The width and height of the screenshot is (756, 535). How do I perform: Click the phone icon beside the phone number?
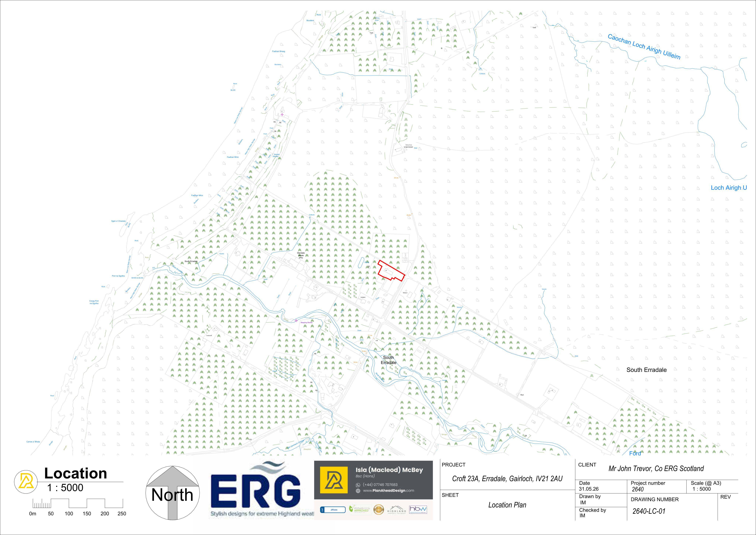tap(358, 485)
